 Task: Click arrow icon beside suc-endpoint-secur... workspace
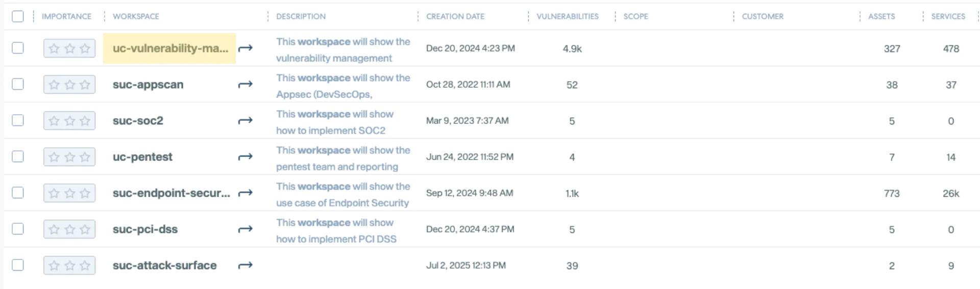point(246,193)
